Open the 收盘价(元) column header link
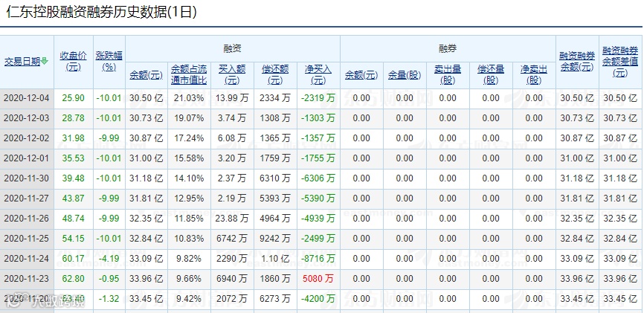 point(74,61)
